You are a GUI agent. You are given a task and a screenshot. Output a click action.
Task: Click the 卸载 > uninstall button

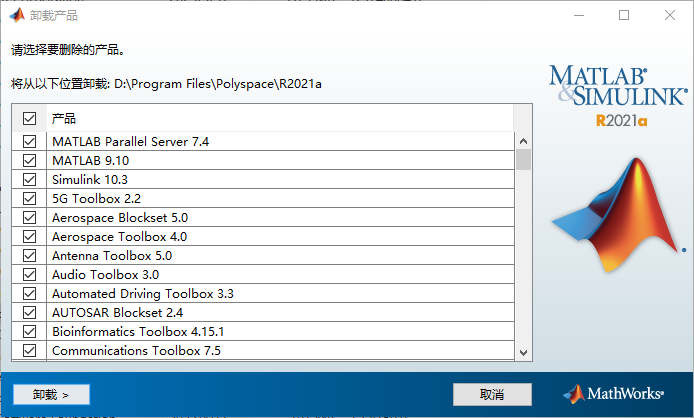tap(51, 395)
